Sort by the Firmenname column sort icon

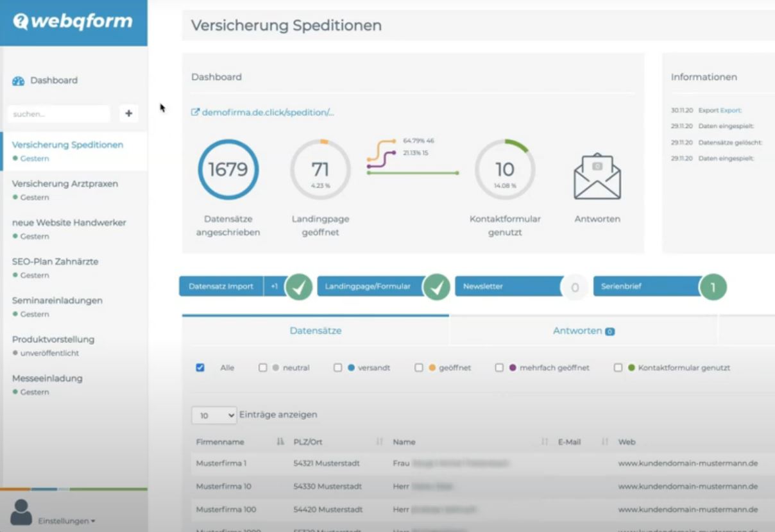click(280, 442)
